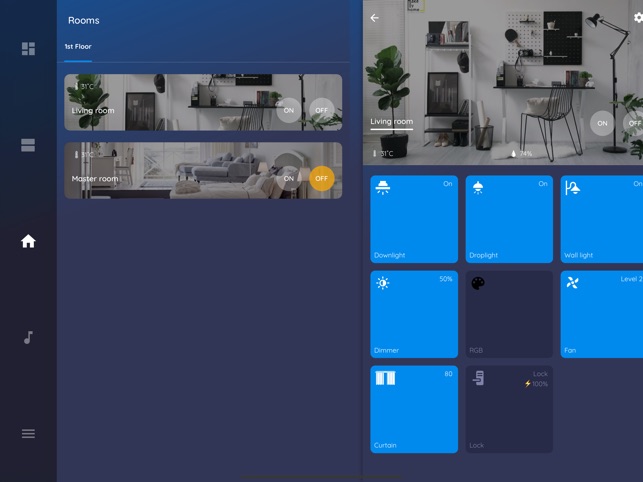Image resolution: width=643 pixels, height=482 pixels.
Task: Toggle the Wall light tile
Action: [x=602, y=219]
